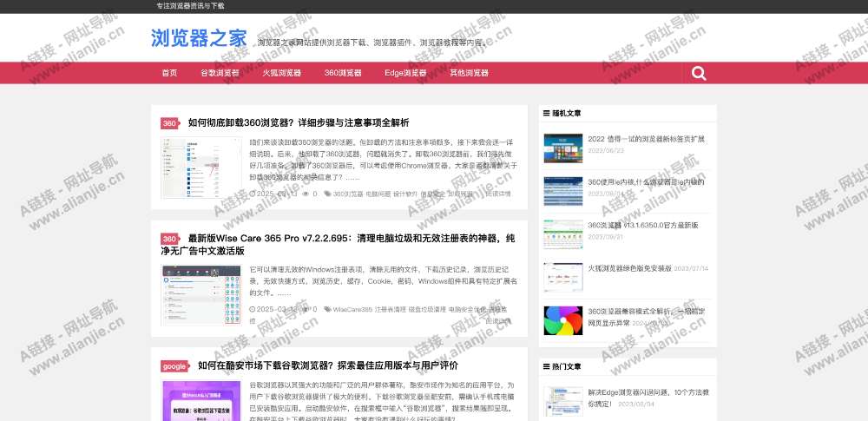Open sidebar article 火狐浏览器绿色版免安装版

pos(630,268)
